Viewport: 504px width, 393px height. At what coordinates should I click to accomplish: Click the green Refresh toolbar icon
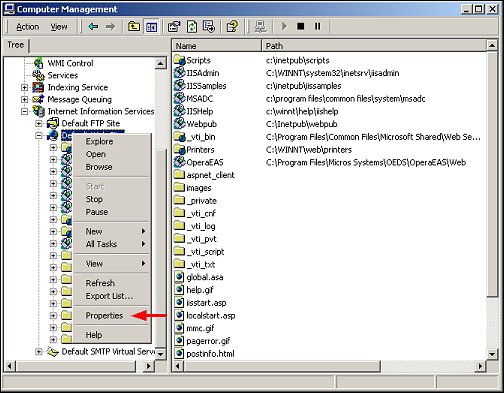point(192,27)
